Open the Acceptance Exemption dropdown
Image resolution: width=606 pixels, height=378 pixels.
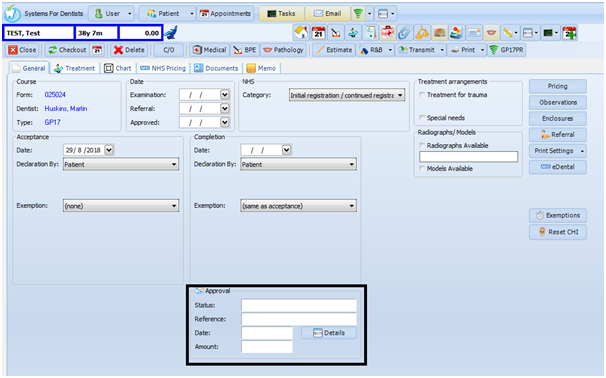pos(121,206)
